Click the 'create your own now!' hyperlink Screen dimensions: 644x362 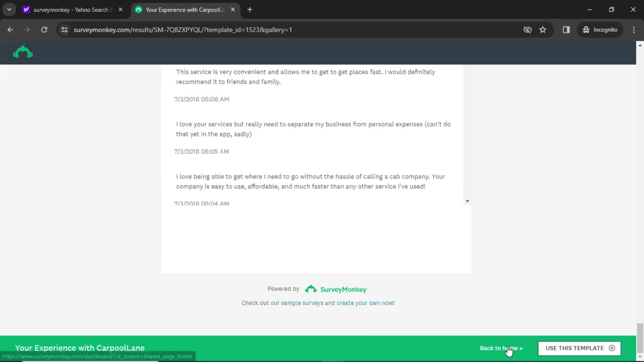(x=365, y=303)
